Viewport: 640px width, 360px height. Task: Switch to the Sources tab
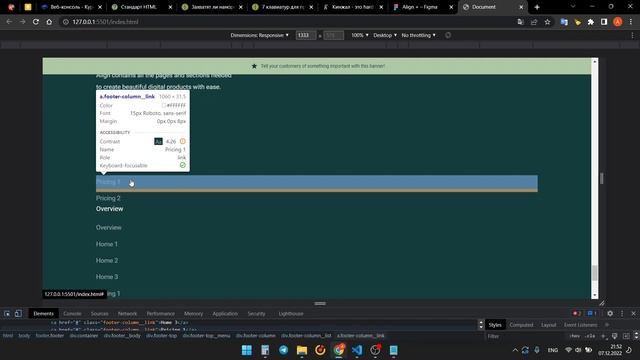(100, 313)
